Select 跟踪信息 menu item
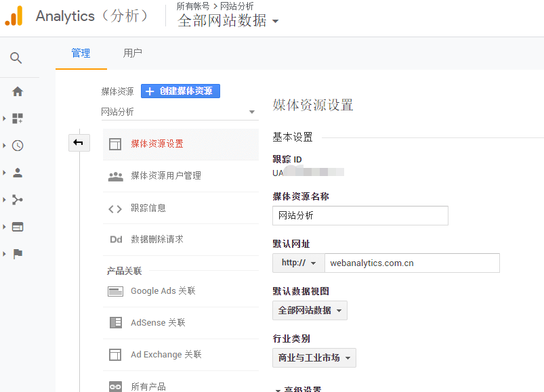Screen dimensions: 544x392 click(x=181, y=208)
